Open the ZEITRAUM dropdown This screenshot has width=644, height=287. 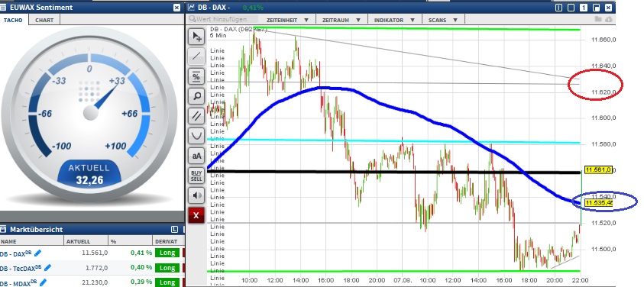pyautogui.click(x=341, y=20)
